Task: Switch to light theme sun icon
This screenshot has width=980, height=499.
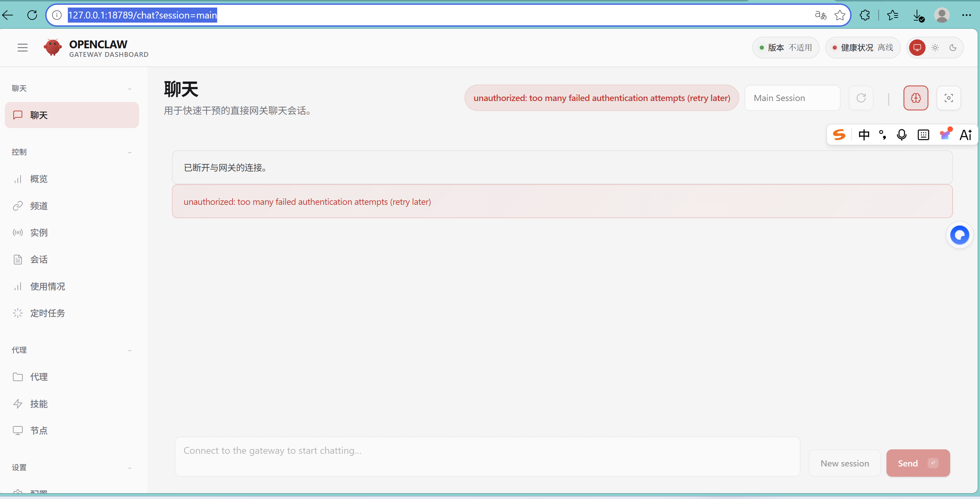Action: tap(935, 48)
